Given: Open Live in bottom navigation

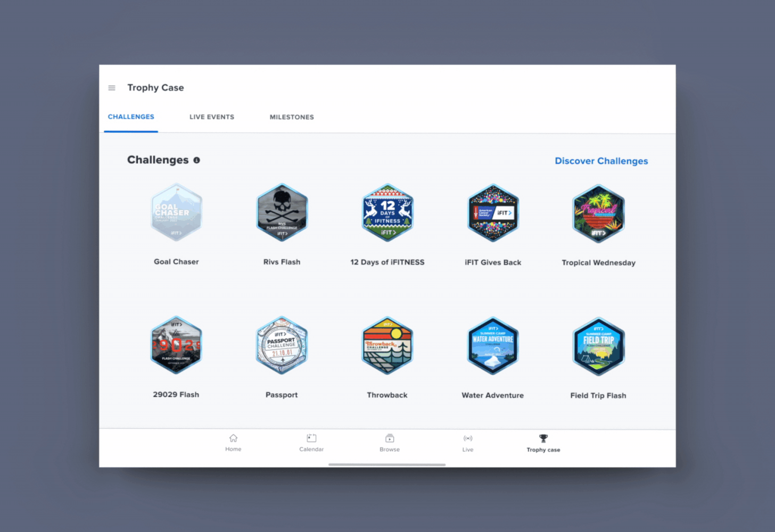Looking at the screenshot, I should (x=468, y=443).
